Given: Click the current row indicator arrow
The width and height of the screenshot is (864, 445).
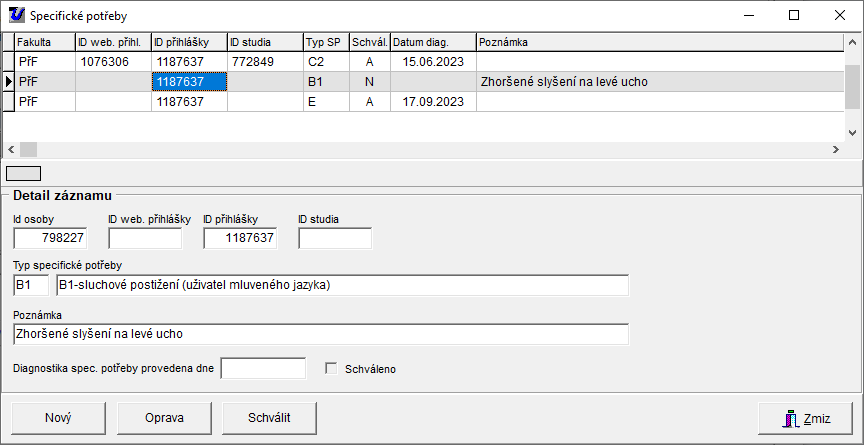Looking at the screenshot, I should point(8,82).
